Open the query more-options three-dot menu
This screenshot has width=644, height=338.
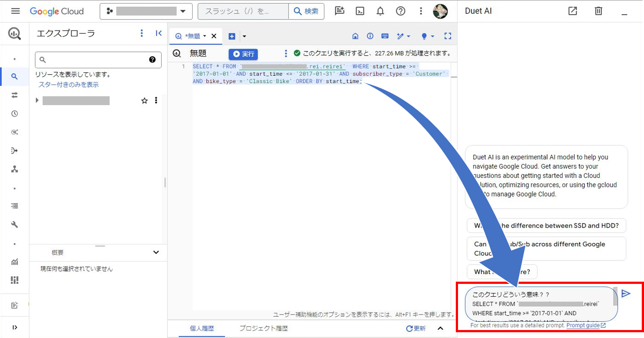286,54
